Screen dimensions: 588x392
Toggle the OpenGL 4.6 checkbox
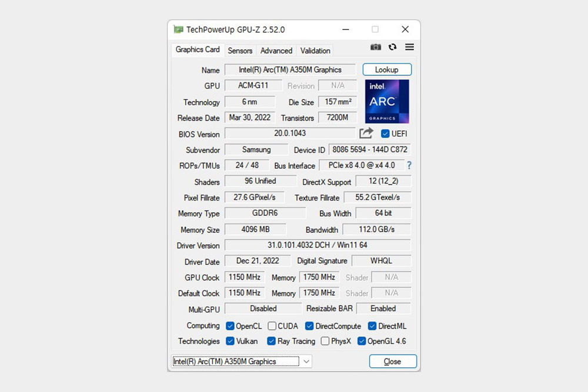tap(362, 341)
